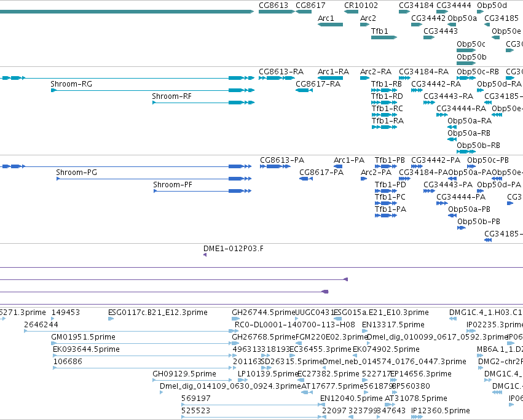The width and height of the screenshot is (523, 420).
Task: Select the Shroom-RG transcript label
Action: [71, 84]
